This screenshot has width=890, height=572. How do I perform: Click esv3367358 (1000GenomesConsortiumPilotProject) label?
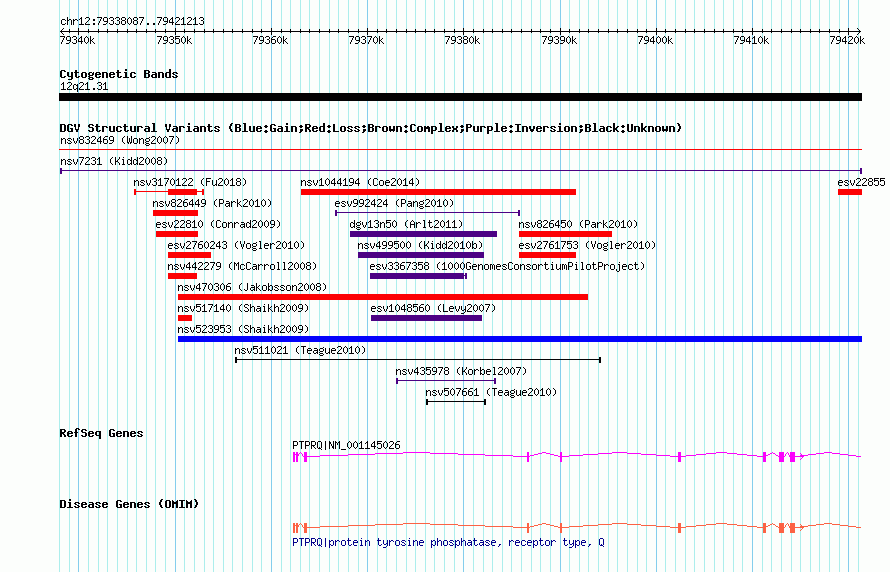tap(507, 266)
